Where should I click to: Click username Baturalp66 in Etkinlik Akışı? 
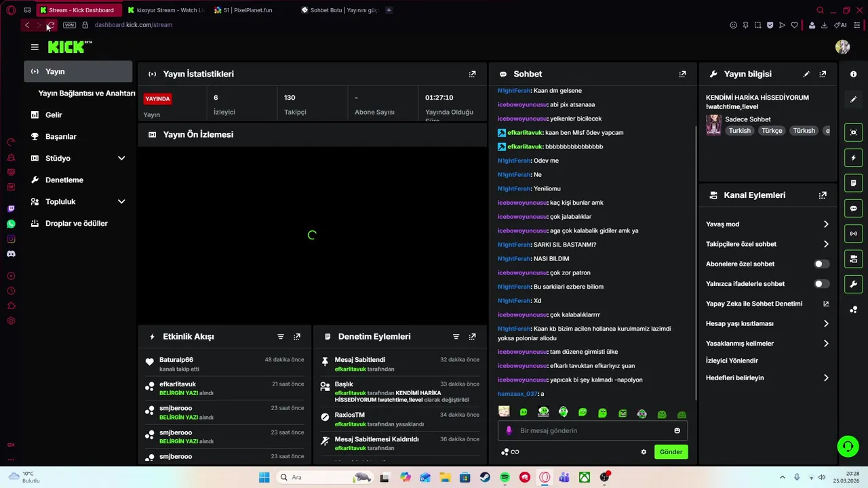point(176,360)
